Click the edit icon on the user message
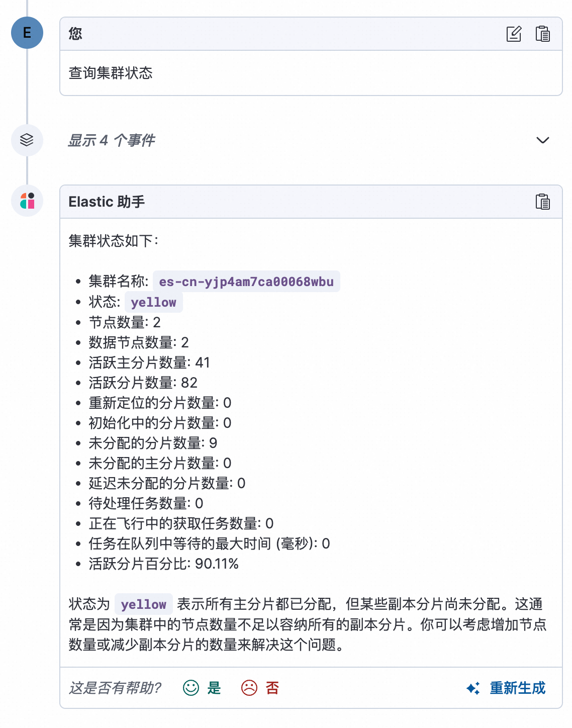Viewport: 572px width, 728px height. [513, 34]
